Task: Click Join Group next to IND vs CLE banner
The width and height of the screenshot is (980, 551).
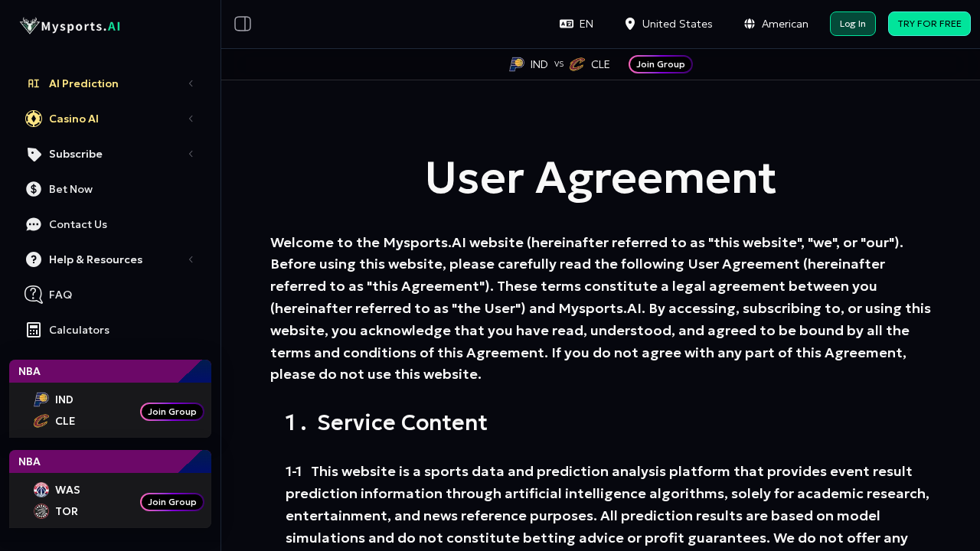Action: 660,64
